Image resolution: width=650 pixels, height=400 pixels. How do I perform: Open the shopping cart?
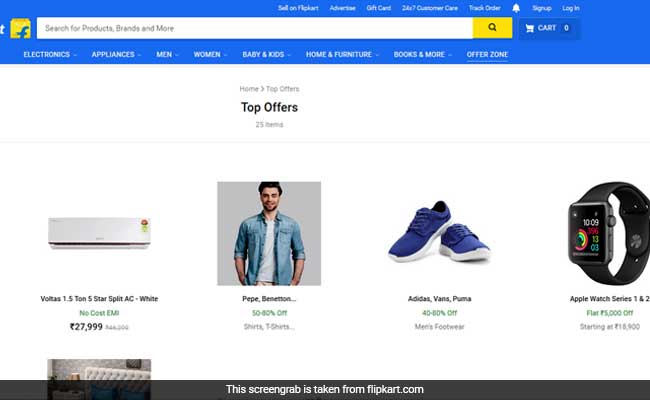(x=548, y=28)
